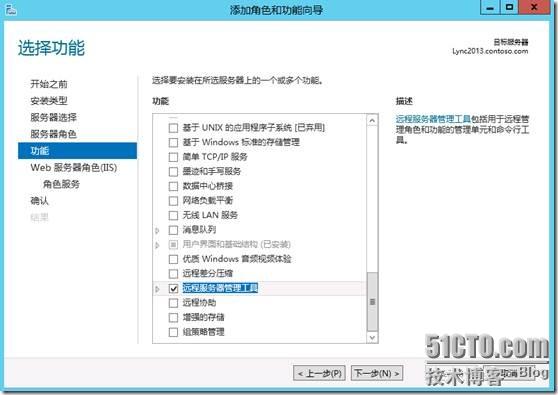The width and height of the screenshot is (558, 395).
Task: Tick the 网络负载平衡 checkbox
Action: [x=173, y=201]
